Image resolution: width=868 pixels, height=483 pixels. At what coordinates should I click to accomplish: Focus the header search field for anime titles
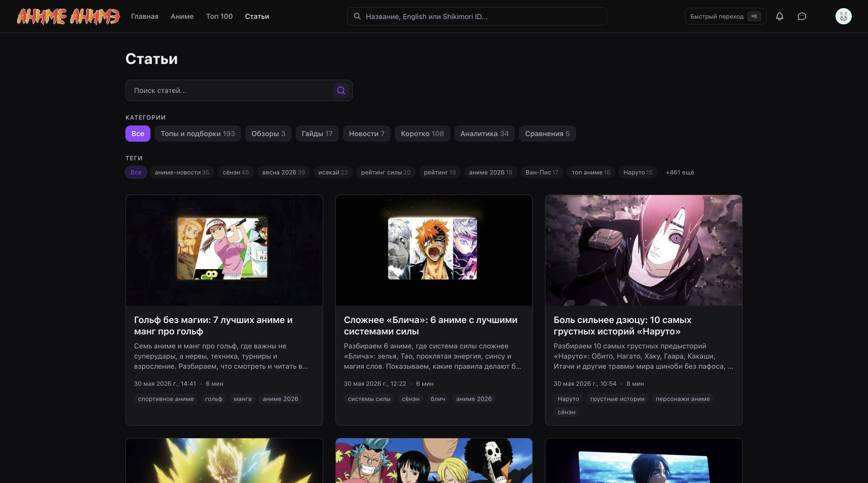click(477, 16)
